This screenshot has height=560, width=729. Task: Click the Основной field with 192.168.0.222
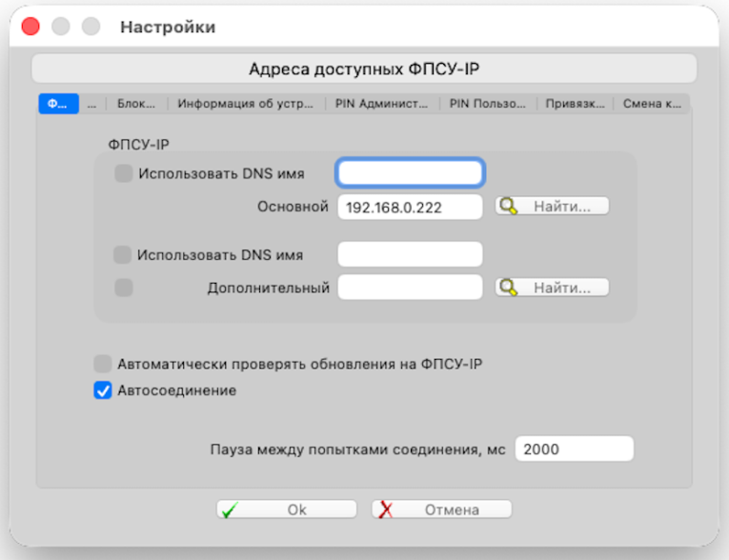pyautogui.click(x=410, y=207)
